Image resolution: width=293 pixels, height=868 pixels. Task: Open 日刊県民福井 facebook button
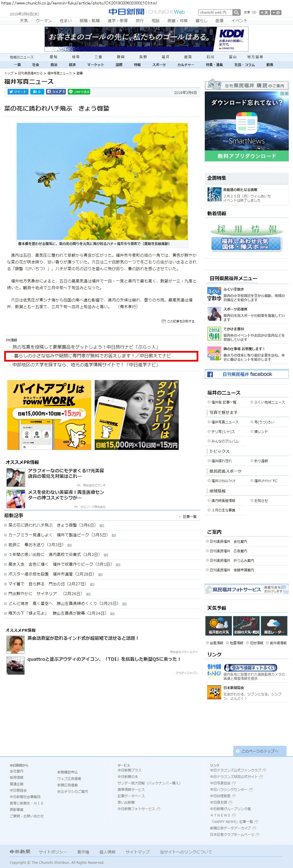click(247, 374)
